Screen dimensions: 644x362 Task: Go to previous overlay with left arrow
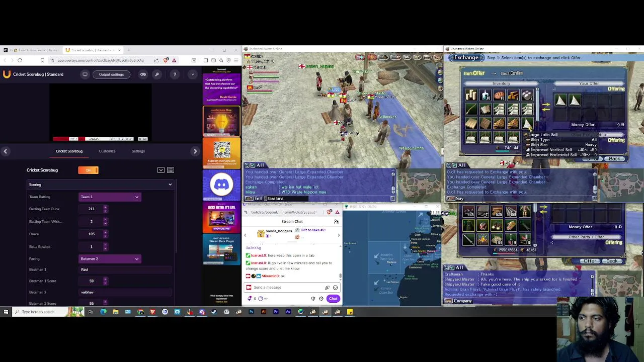point(6,151)
